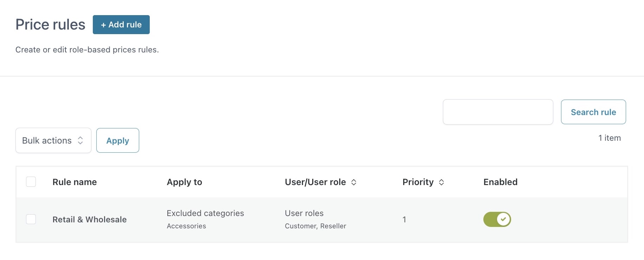Click the Enabled column header
This screenshot has width=644, height=260.
[500, 182]
